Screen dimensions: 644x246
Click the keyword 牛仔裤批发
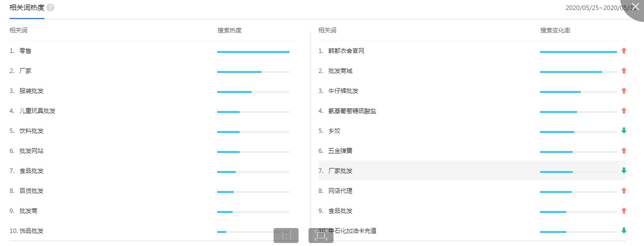pyautogui.click(x=343, y=91)
